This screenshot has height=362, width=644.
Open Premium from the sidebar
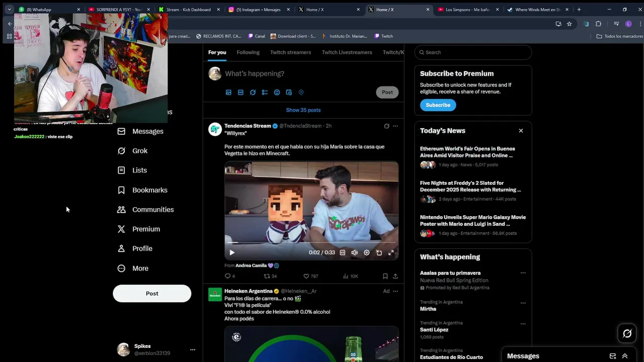click(x=138, y=229)
